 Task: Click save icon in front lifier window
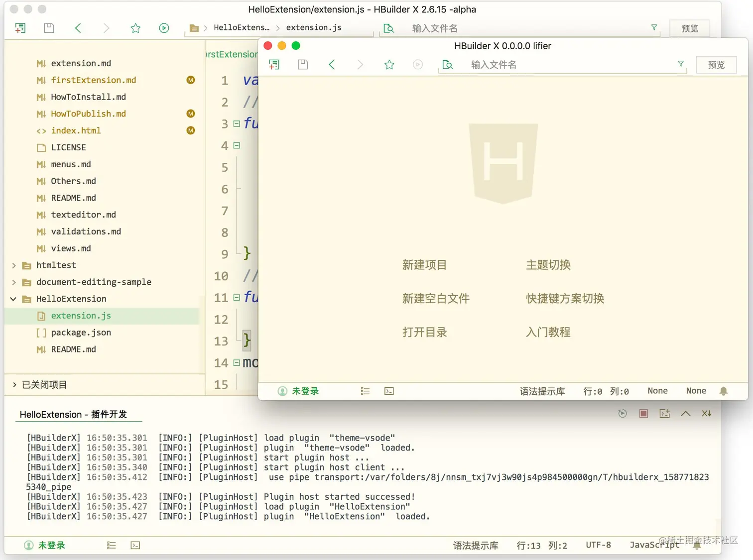[x=303, y=64]
